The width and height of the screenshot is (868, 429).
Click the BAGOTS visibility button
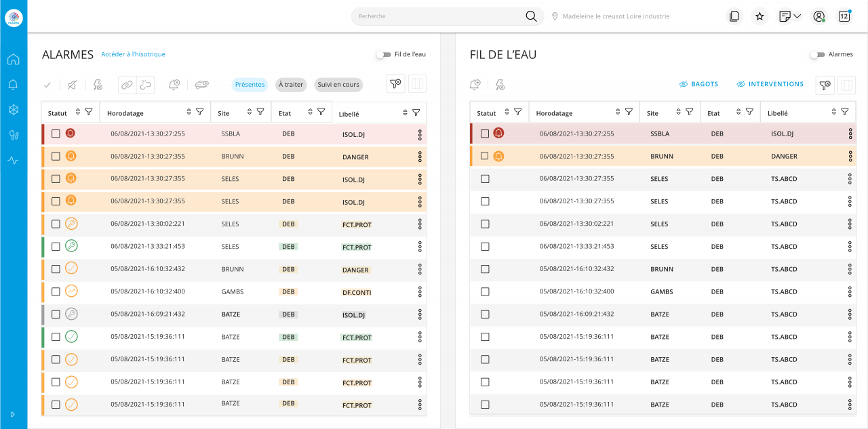698,85
